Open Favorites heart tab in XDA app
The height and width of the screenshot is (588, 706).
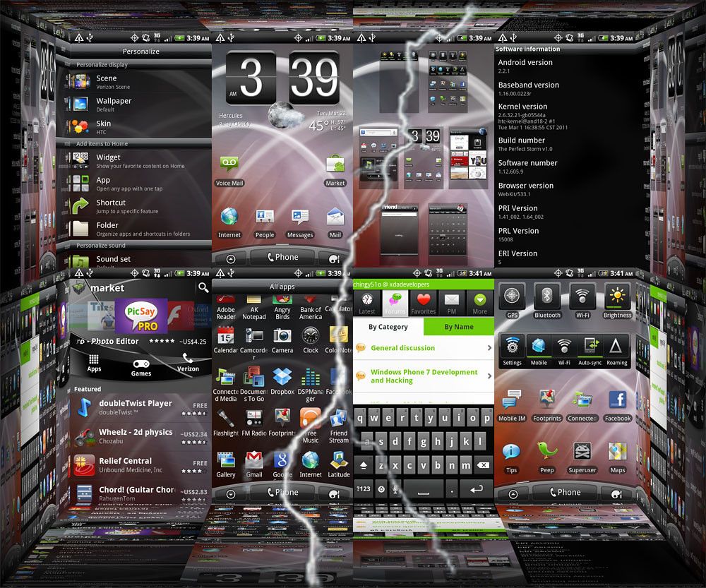[x=423, y=303]
